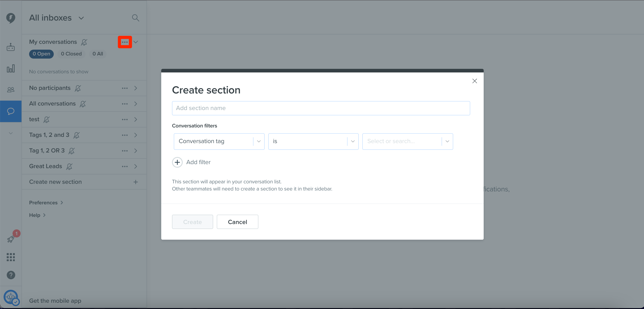Screen dimensions: 644x309
Task: Expand the No participants section chevron
Action: click(136, 88)
